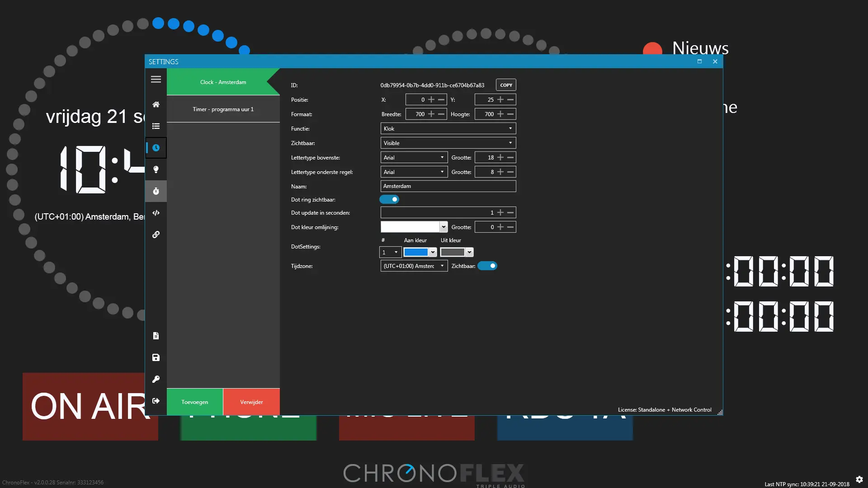Increase the Y position value with plus
The width and height of the screenshot is (868, 488).
coord(500,99)
